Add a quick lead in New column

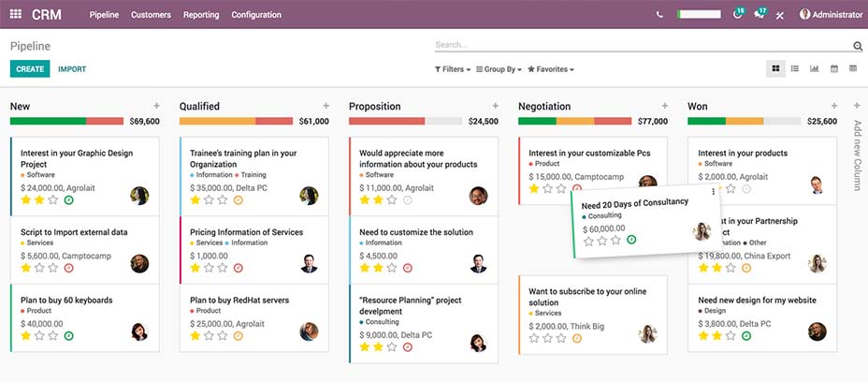pyautogui.click(x=156, y=106)
